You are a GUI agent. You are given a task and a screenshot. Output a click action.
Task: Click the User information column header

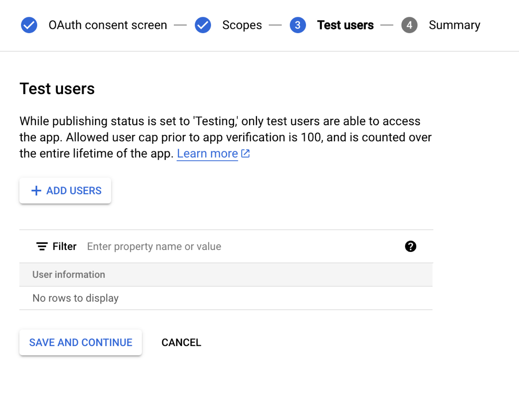point(69,274)
